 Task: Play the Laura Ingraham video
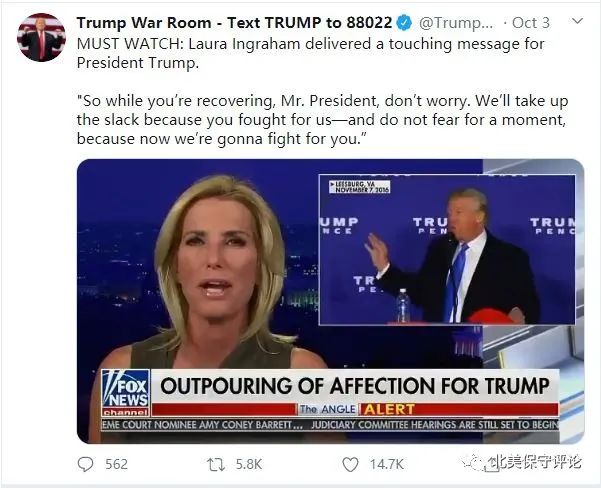click(330, 301)
